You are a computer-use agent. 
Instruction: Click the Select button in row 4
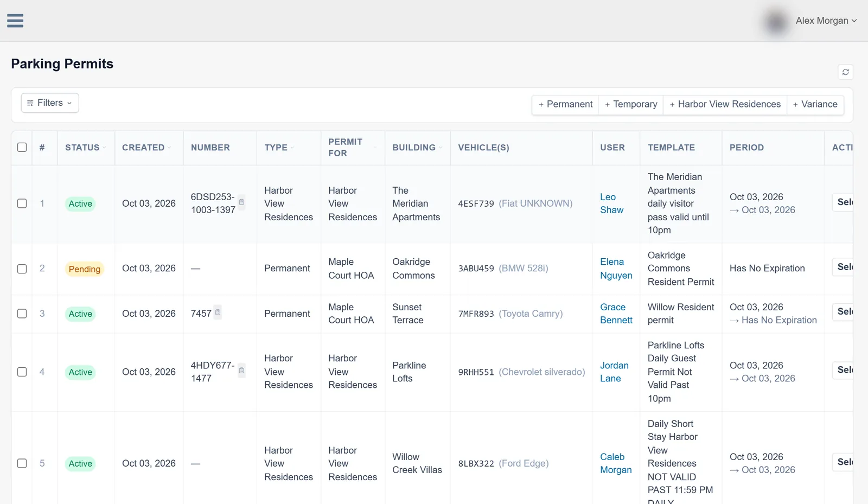pyautogui.click(x=843, y=370)
